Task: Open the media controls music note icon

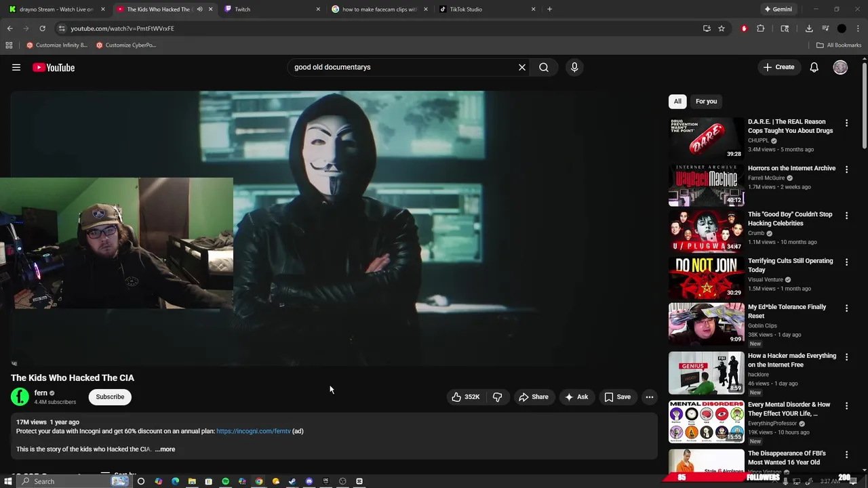Action: coord(825,28)
